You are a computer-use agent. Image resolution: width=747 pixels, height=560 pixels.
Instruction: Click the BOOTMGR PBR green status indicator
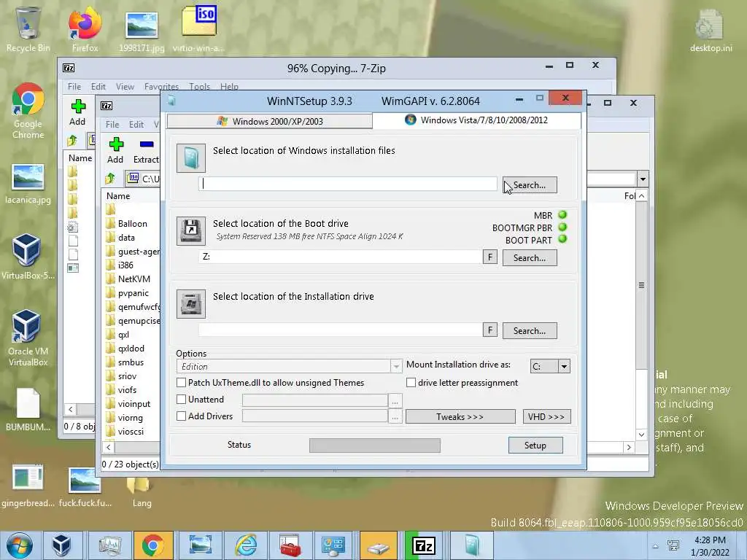pos(562,227)
